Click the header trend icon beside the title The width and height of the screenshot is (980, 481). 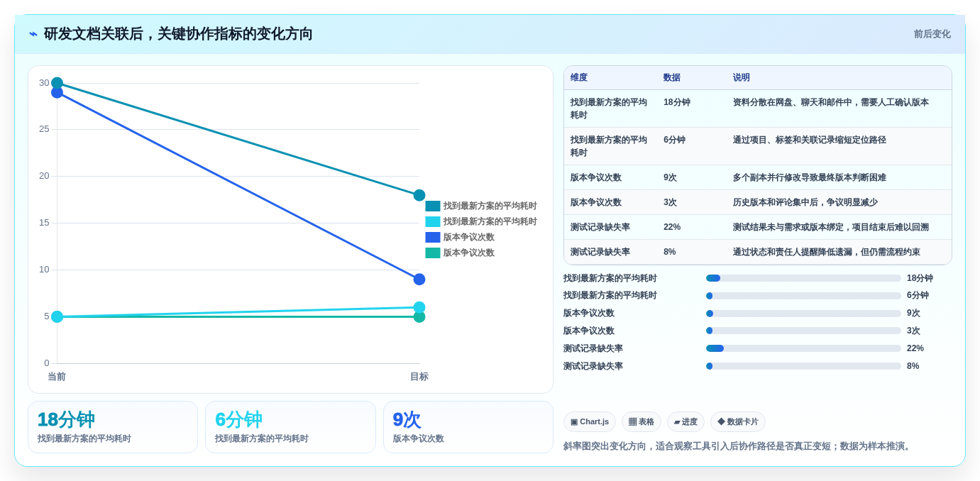point(33,34)
